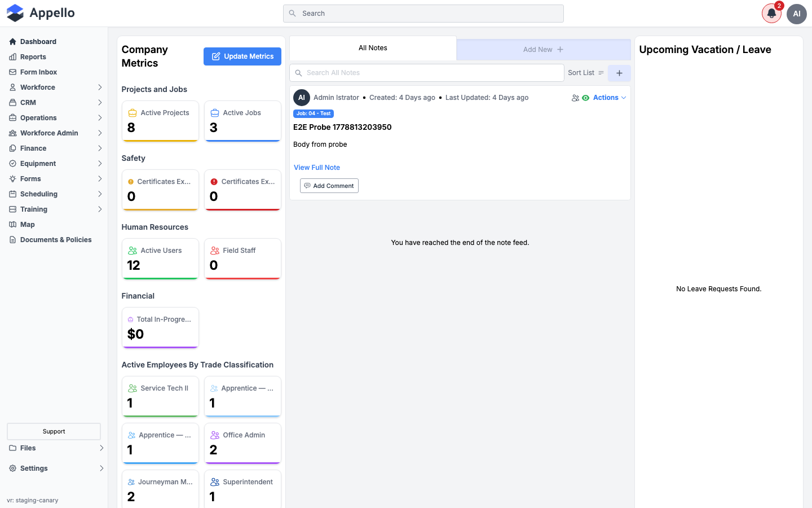Open the Office Admin classification card

242,444
